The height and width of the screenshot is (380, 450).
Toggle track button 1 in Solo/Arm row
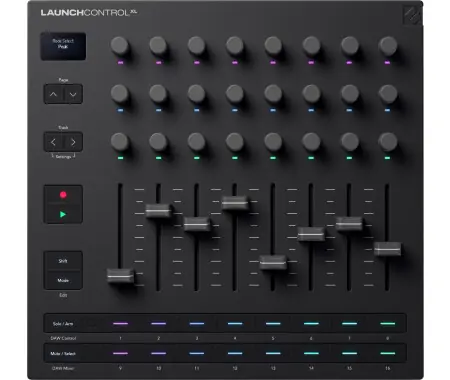tap(121, 324)
